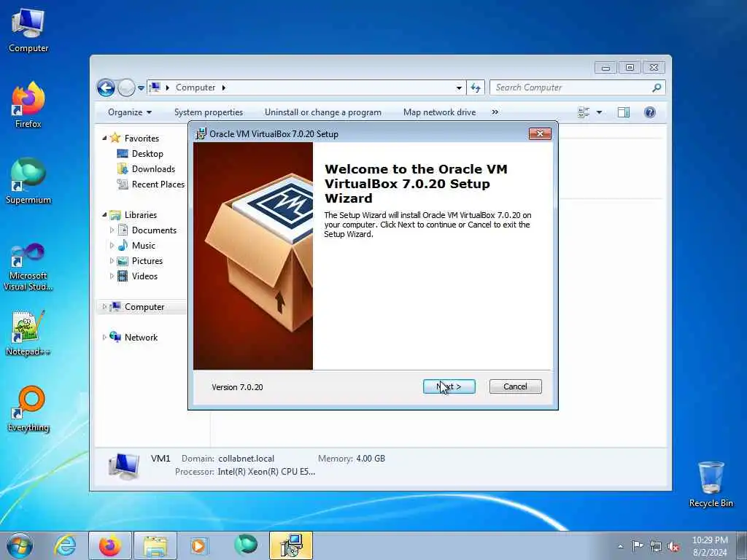The width and height of the screenshot is (747, 560).
Task: Cancel the VirtualBox Setup wizard
Action: pos(516,386)
